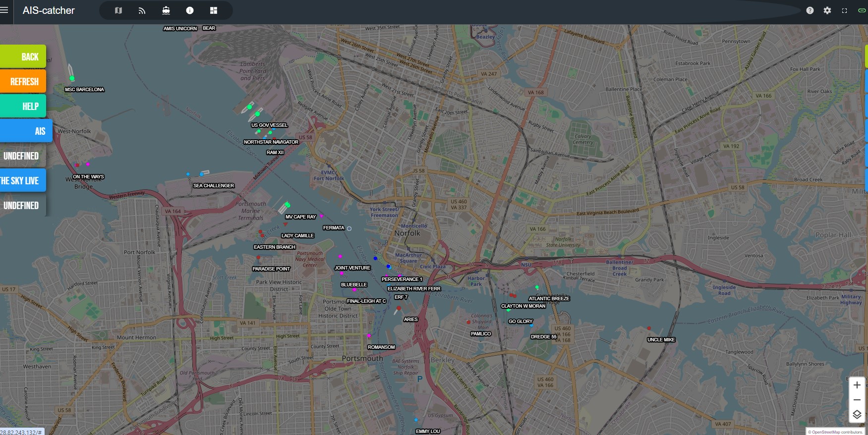Open the dashboard grid view
868x435 pixels.
click(x=214, y=10)
